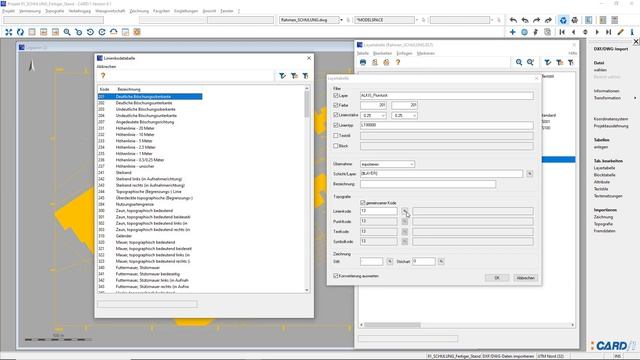Select the magnifier zoom tool in main toolbar
The width and height of the screenshot is (640, 360).
pos(67,32)
